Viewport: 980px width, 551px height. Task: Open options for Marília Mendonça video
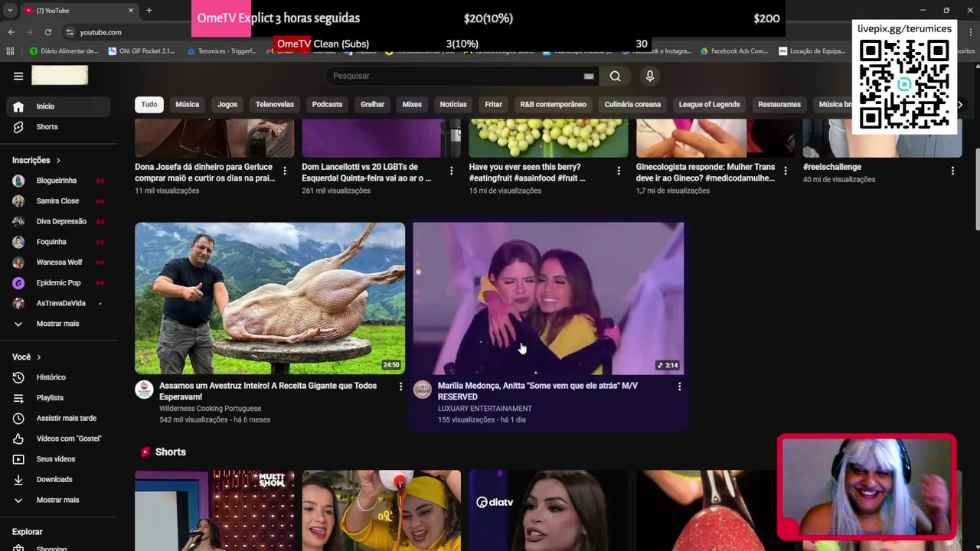tap(679, 386)
